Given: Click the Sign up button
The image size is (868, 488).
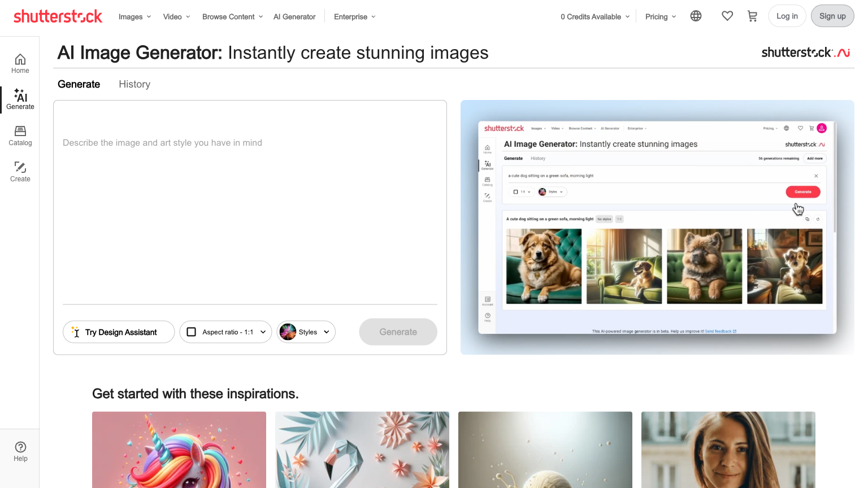Looking at the screenshot, I should coord(832,16).
